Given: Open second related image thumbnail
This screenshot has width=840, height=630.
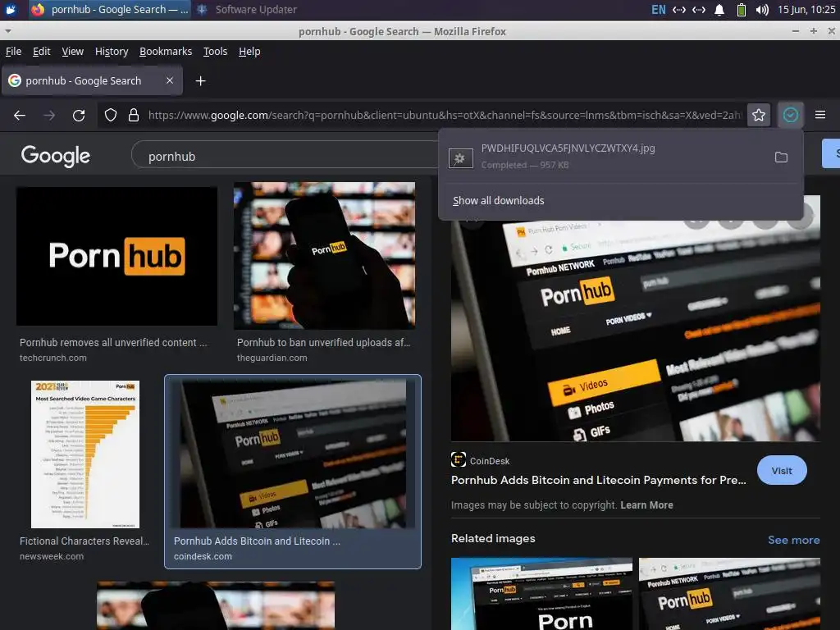Looking at the screenshot, I should pos(729,594).
